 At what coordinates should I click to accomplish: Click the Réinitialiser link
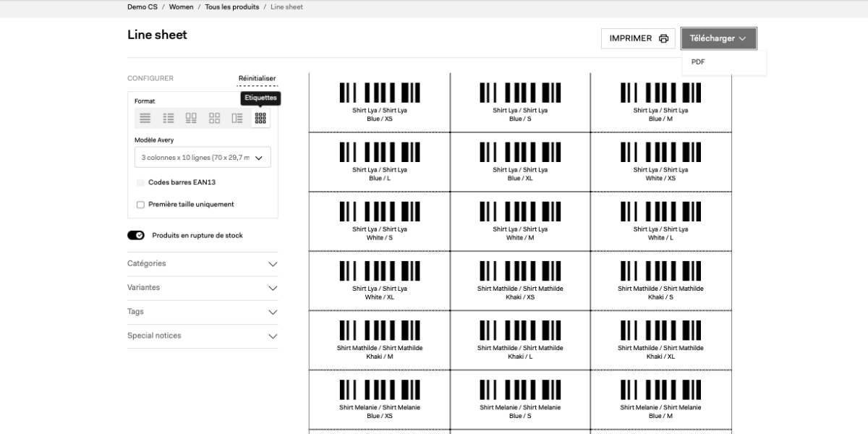click(x=257, y=78)
